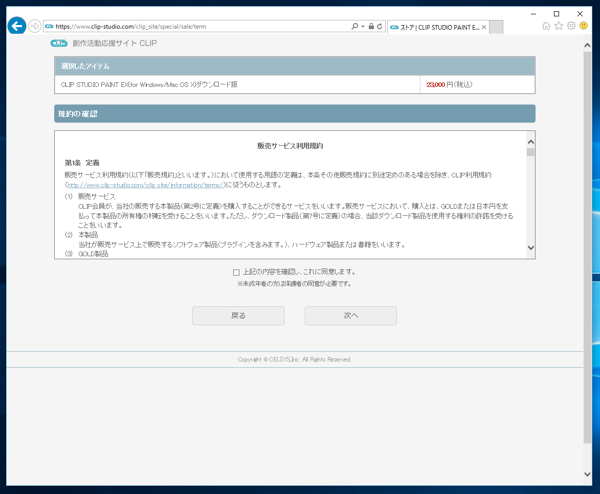Click page scrollbar down arrow
Image resolution: width=600 pixels, height=494 pixels.
pyautogui.click(x=587, y=474)
